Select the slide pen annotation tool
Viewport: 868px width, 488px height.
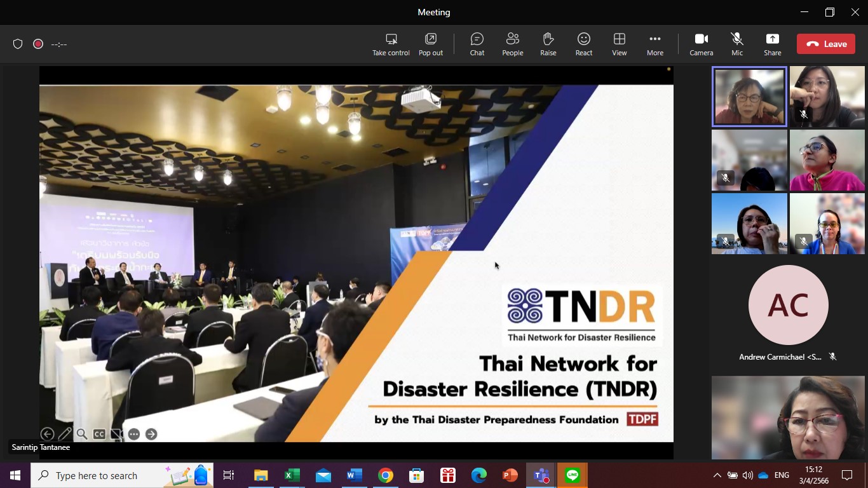pos(65,434)
